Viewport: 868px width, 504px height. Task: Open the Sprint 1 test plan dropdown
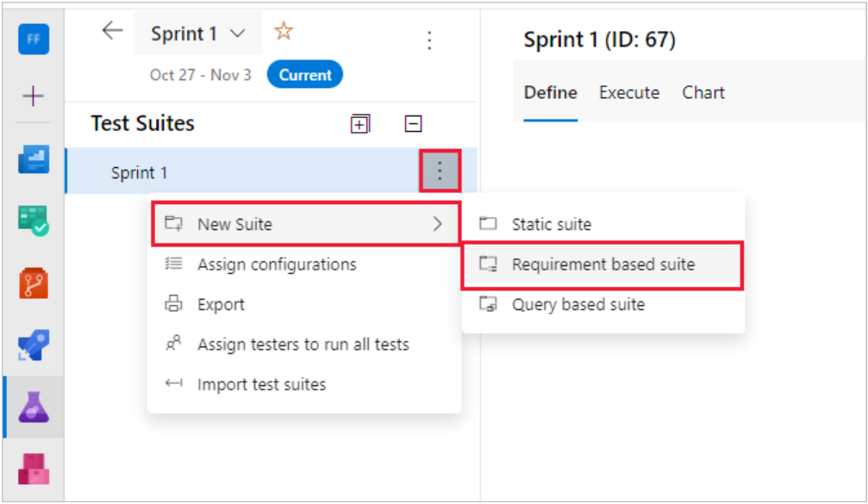point(198,34)
